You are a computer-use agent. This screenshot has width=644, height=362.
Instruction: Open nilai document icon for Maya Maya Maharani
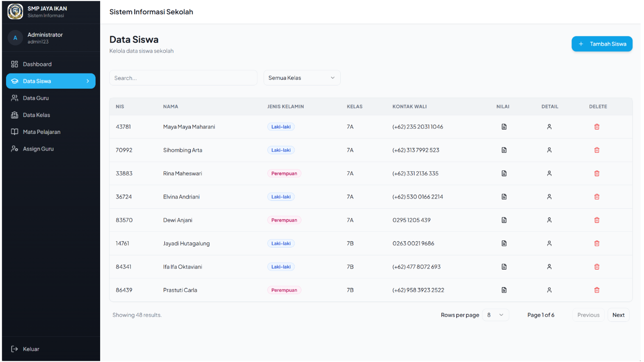coord(504,127)
